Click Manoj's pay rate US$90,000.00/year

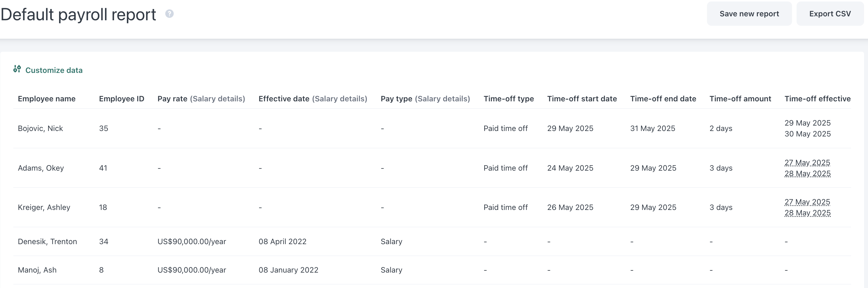click(x=192, y=270)
